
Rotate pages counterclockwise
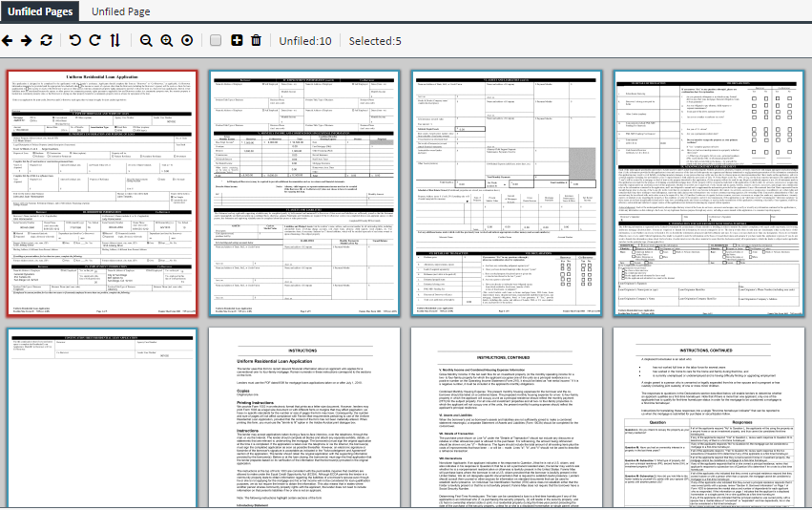point(75,41)
